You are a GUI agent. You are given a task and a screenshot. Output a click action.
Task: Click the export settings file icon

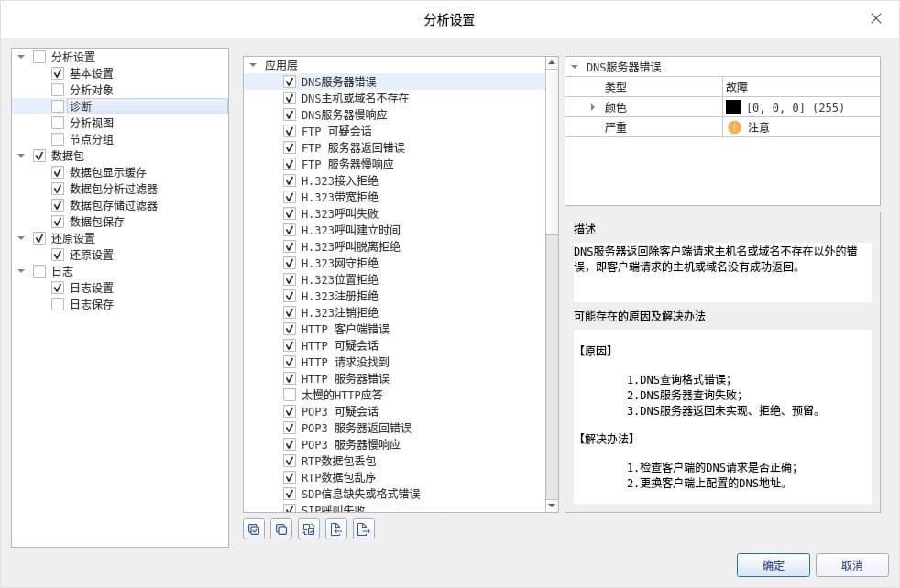pos(364,528)
